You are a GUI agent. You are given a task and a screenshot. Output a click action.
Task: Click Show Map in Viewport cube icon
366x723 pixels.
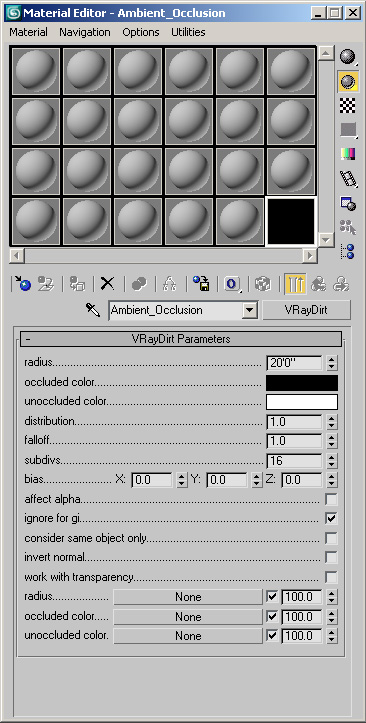click(263, 284)
